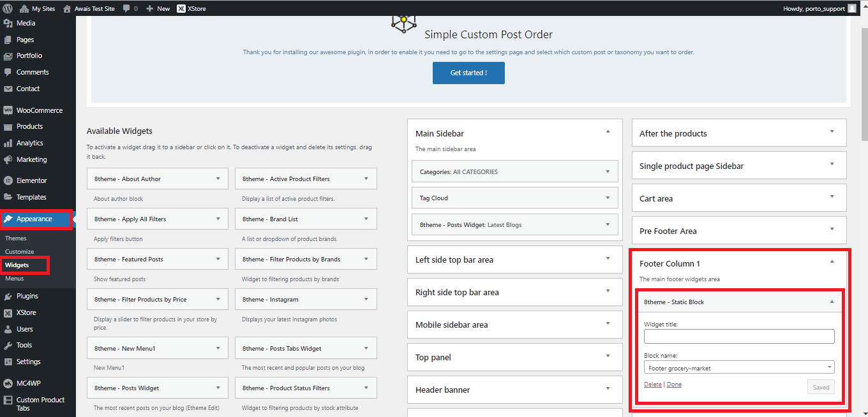Image resolution: width=868 pixels, height=417 pixels.
Task: Click the Settings icon in sidebar
Action: coord(8,362)
